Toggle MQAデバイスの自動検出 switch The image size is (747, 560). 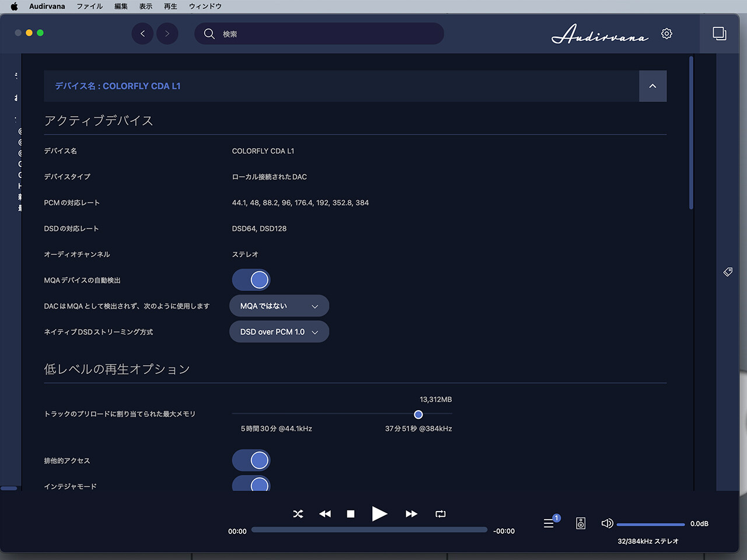point(252,280)
